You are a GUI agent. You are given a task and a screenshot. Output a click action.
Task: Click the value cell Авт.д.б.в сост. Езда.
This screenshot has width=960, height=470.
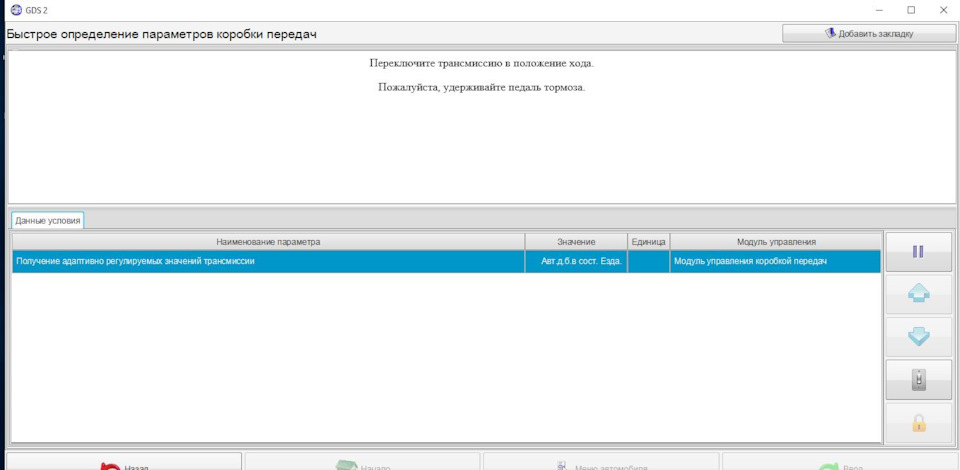click(576, 261)
